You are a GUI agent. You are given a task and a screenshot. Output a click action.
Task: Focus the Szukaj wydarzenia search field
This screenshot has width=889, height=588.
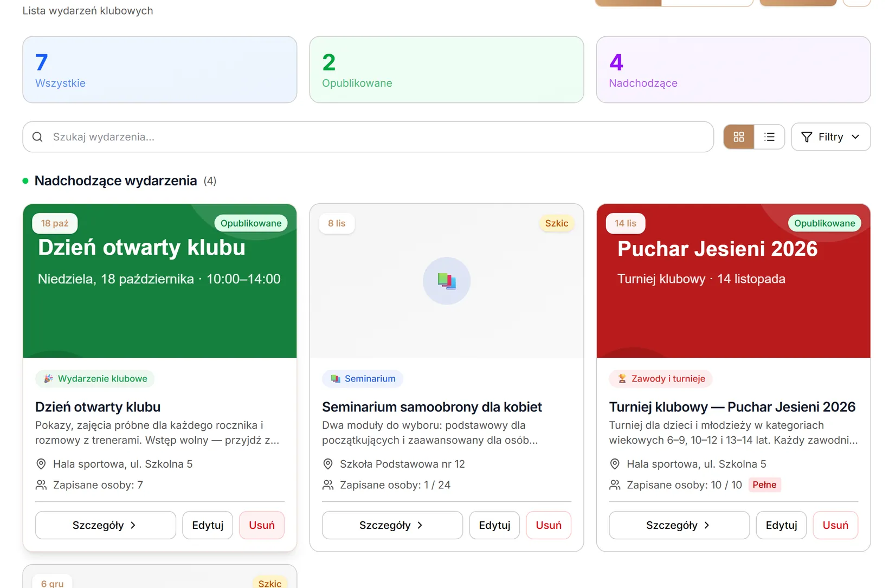click(368, 137)
